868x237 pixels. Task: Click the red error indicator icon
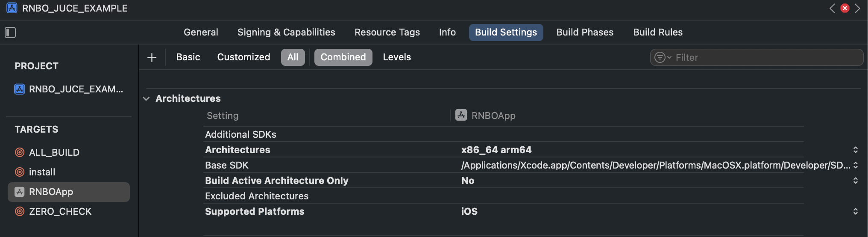[x=845, y=8]
